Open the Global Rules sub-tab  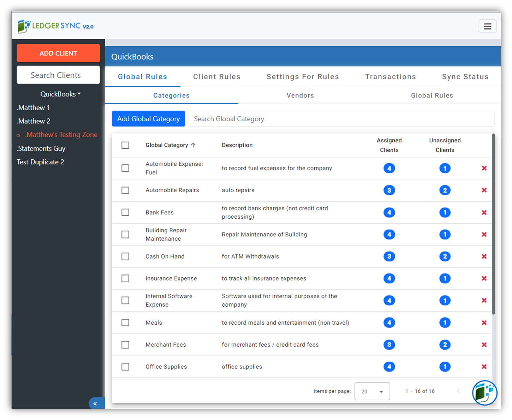coord(432,95)
